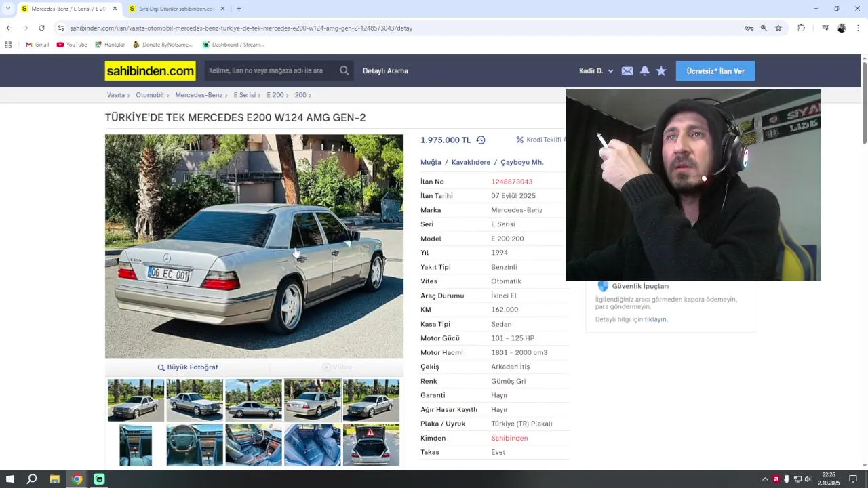This screenshot has height=488, width=868.
Task: Open Chrome profile avatar
Action: (842, 28)
